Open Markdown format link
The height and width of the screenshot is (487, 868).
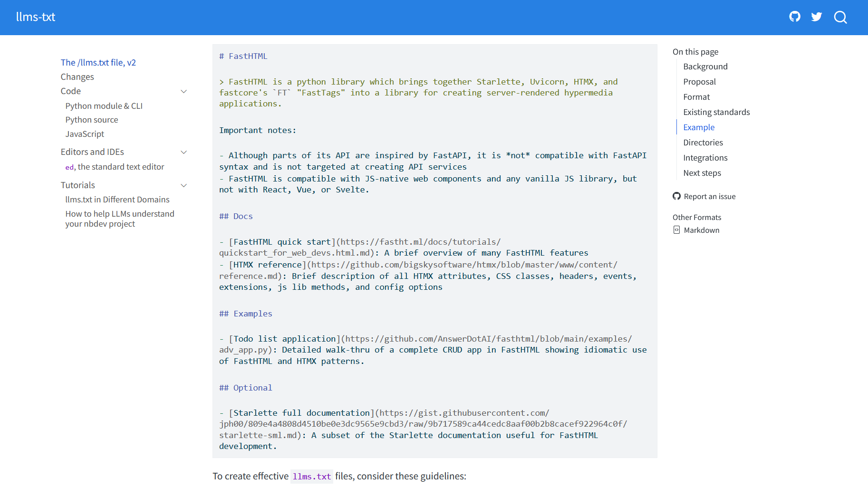tap(702, 230)
